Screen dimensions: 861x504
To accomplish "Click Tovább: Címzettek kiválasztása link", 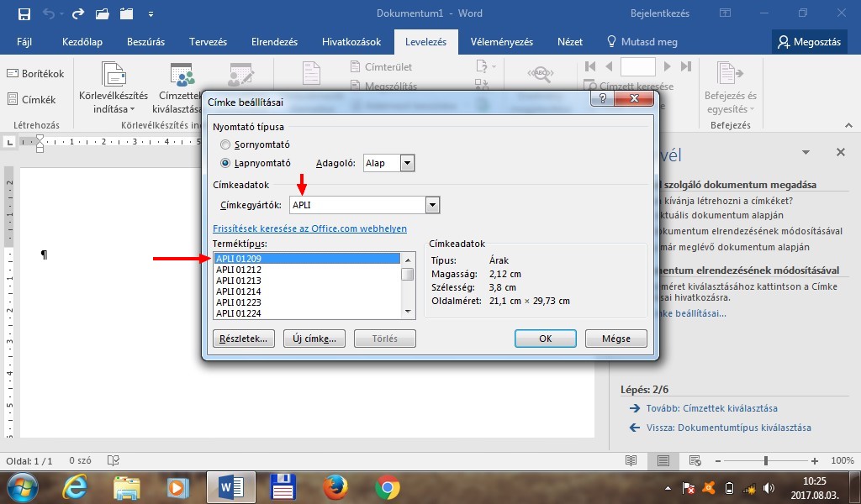I will (x=711, y=408).
